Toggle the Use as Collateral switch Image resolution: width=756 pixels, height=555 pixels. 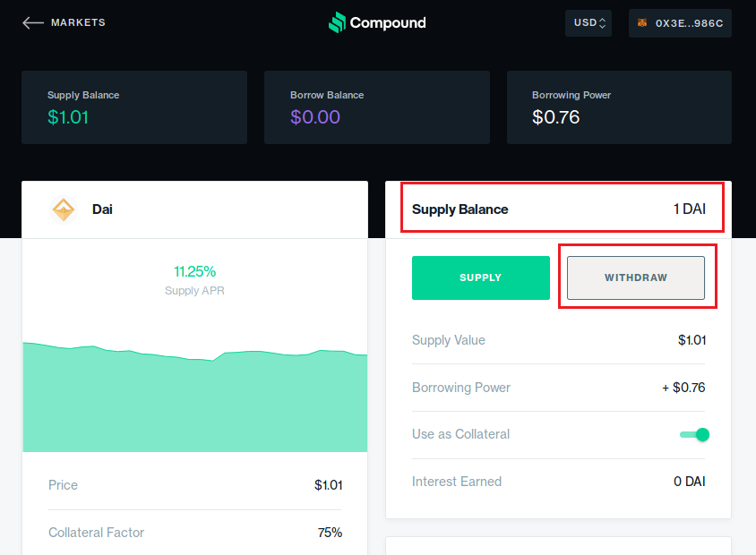pos(694,434)
